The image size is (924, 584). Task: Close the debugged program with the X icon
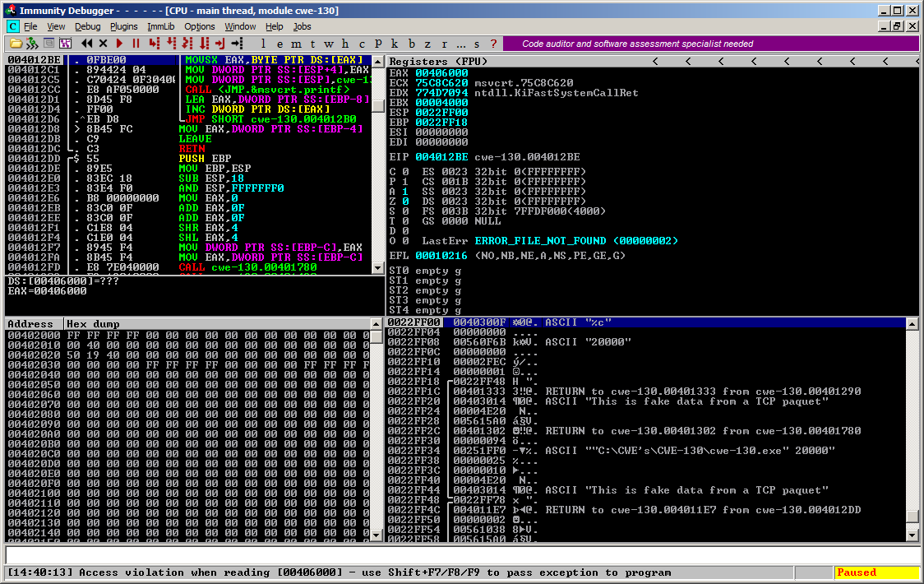click(x=104, y=44)
